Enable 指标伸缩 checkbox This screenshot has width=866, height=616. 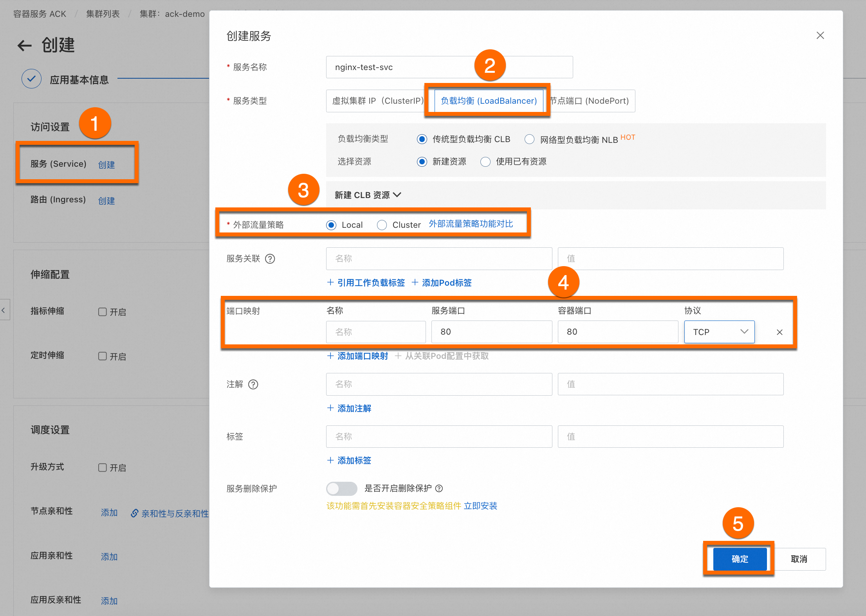click(x=102, y=312)
